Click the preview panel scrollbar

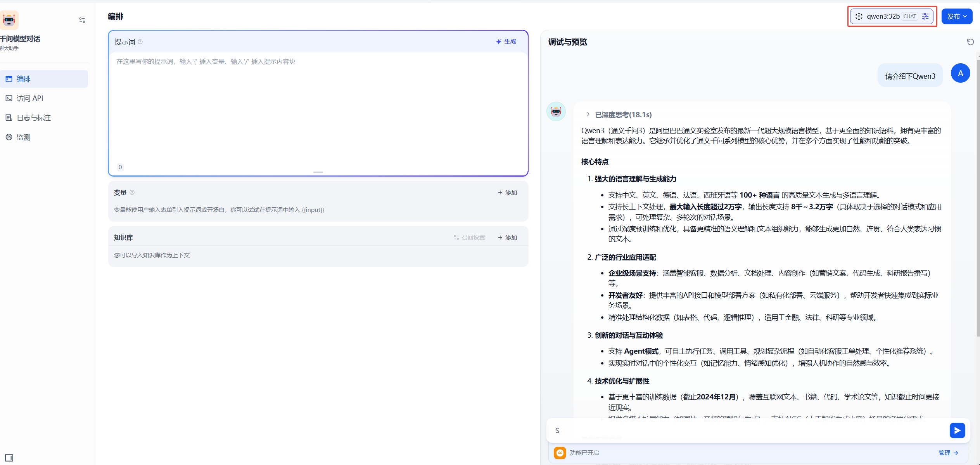point(978,198)
